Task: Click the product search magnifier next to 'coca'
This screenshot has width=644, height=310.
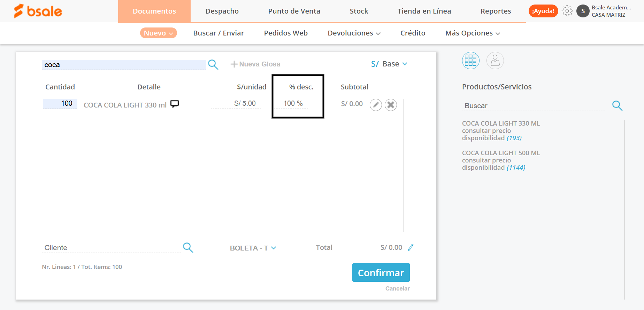Action: [213, 64]
